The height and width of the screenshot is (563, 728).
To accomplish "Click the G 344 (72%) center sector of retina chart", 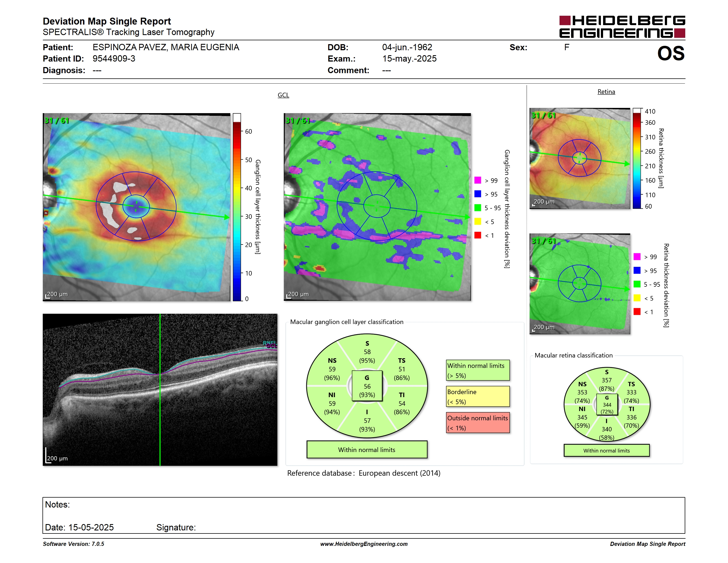I will [x=607, y=405].
